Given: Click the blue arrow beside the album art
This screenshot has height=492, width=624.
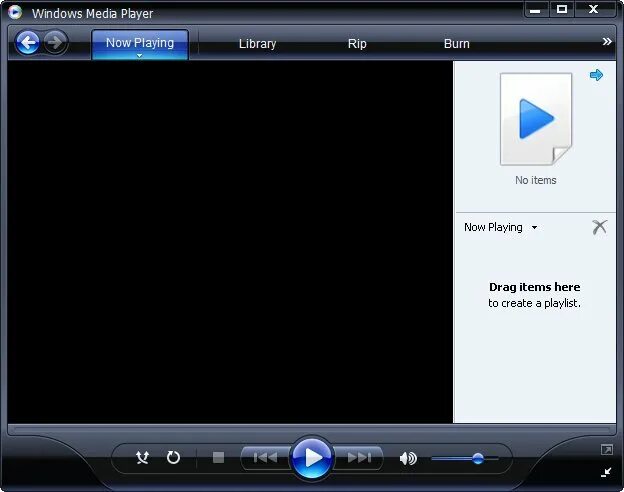Looking at the screenshot, I should [x=596, y=75].
